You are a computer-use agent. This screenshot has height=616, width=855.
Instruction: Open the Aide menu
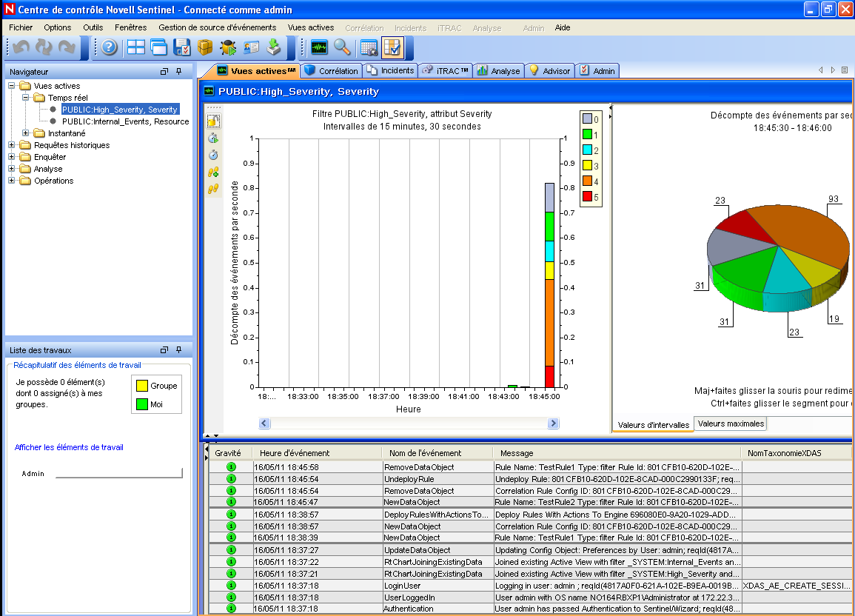pyautogui.click(x=562, y=27)
